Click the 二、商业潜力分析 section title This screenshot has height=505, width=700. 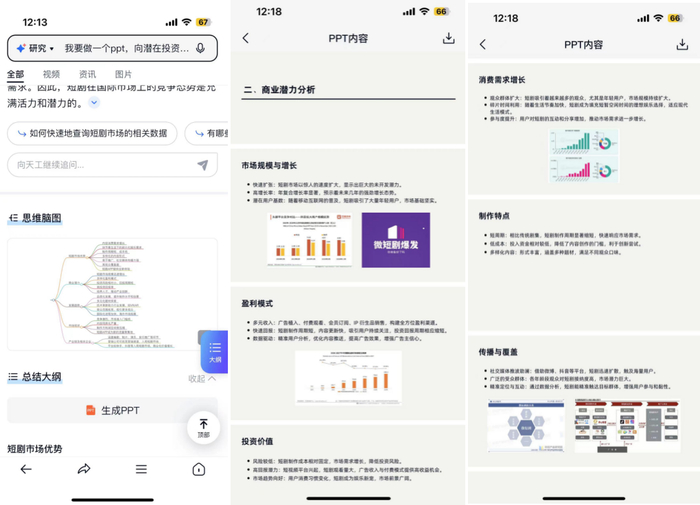point(279,90)
